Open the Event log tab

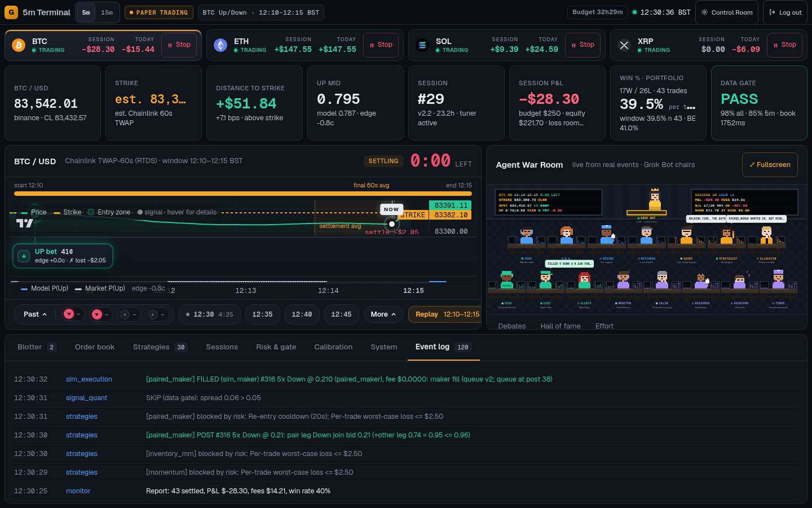click(443, 347)
